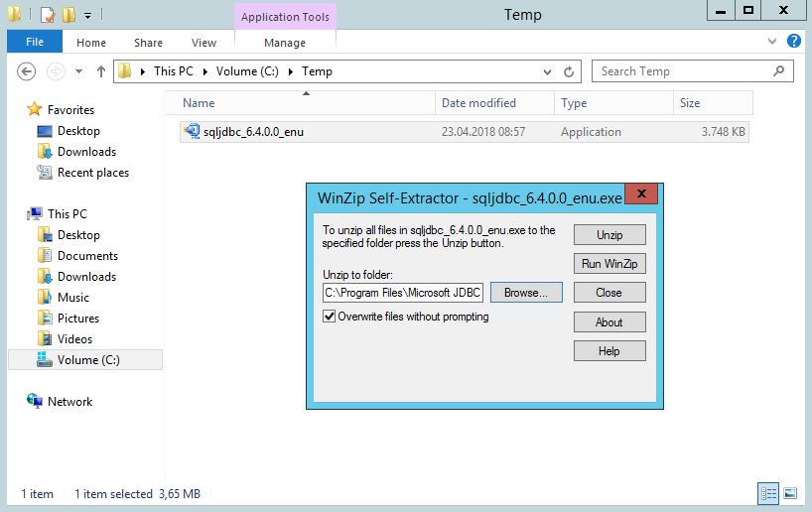Minimize the Temp Explorer window
This screenshot has width=812, height=512.
[721, 10]
